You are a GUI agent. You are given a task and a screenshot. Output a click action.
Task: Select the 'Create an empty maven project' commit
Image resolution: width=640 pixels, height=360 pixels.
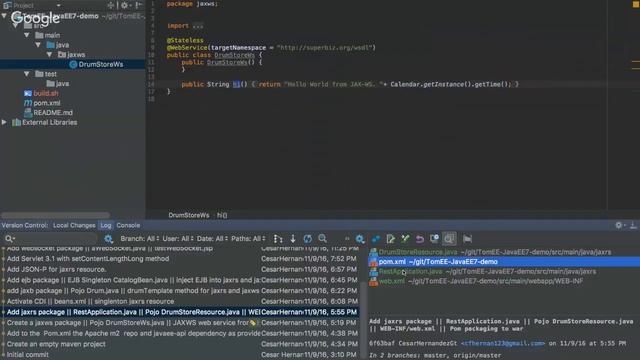(180, 344)
